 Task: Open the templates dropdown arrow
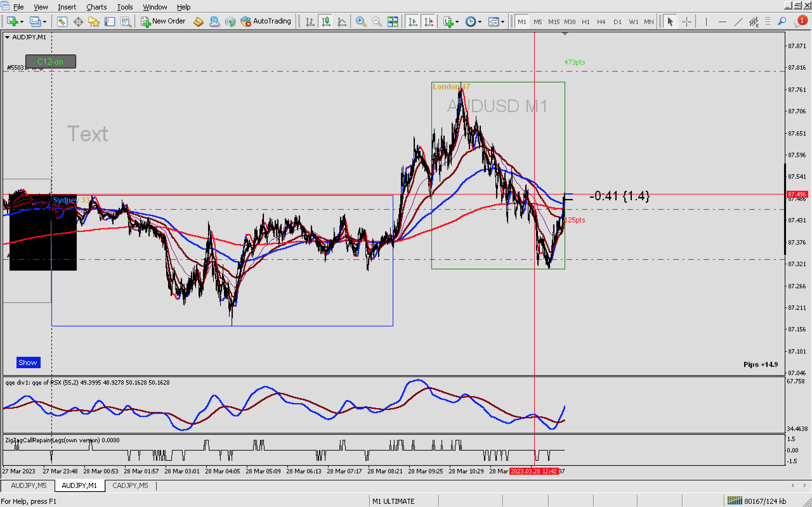click(x=503, y=22)
